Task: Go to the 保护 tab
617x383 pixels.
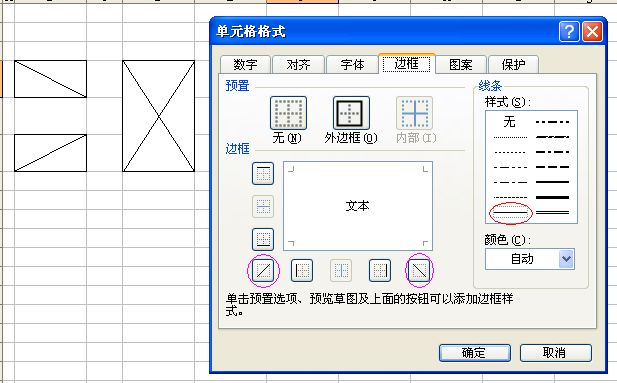Action: (x=513, y=64)
